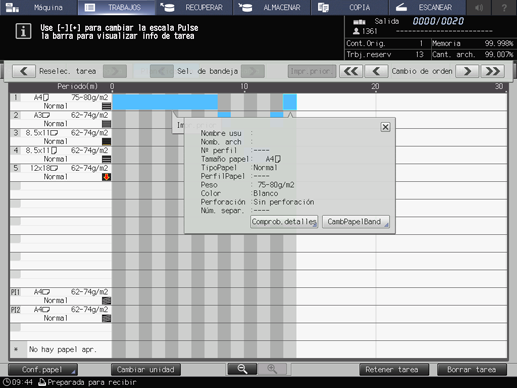
Task: Click the clock icon in status bar
Action: (6, 382)
